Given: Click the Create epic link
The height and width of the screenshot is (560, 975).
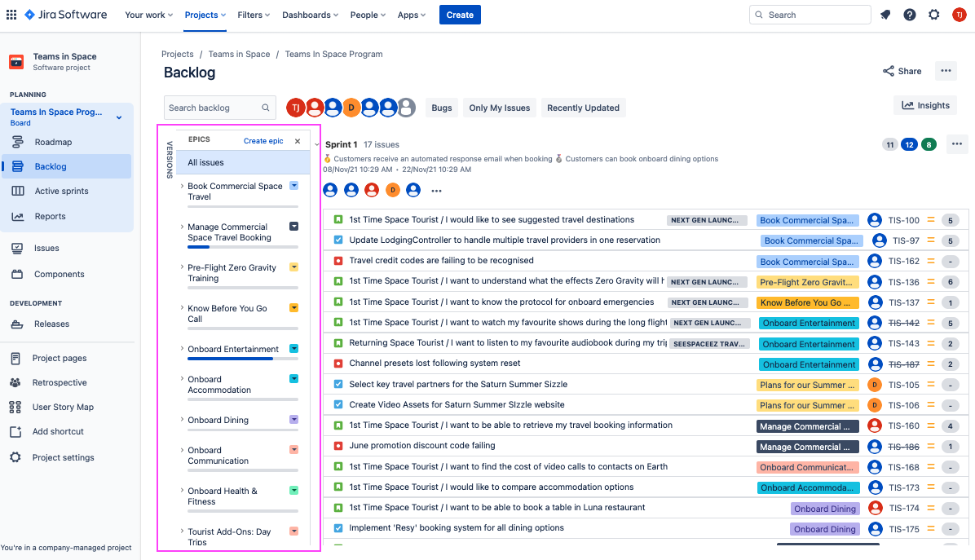Looking at the screenshot, I should [x=263, y=141].
